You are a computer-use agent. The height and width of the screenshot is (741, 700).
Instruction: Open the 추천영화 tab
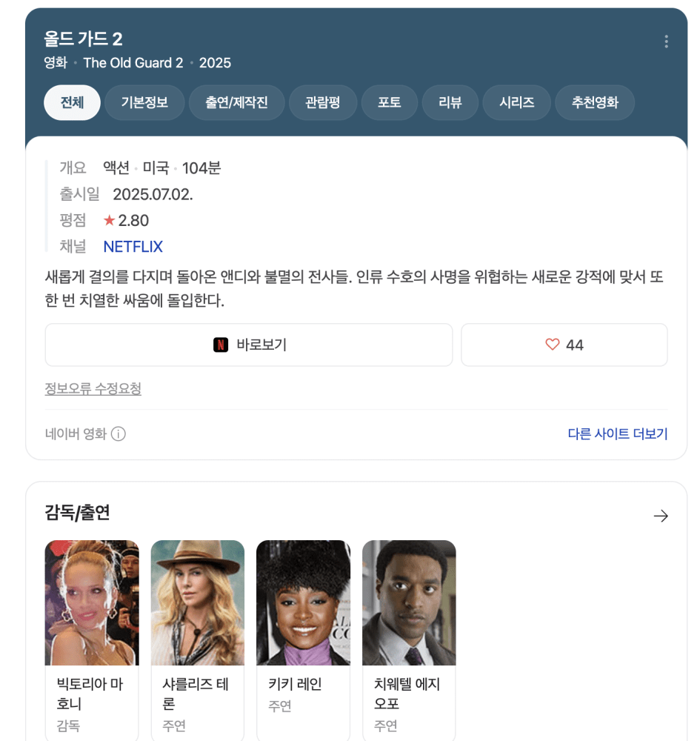595,103
